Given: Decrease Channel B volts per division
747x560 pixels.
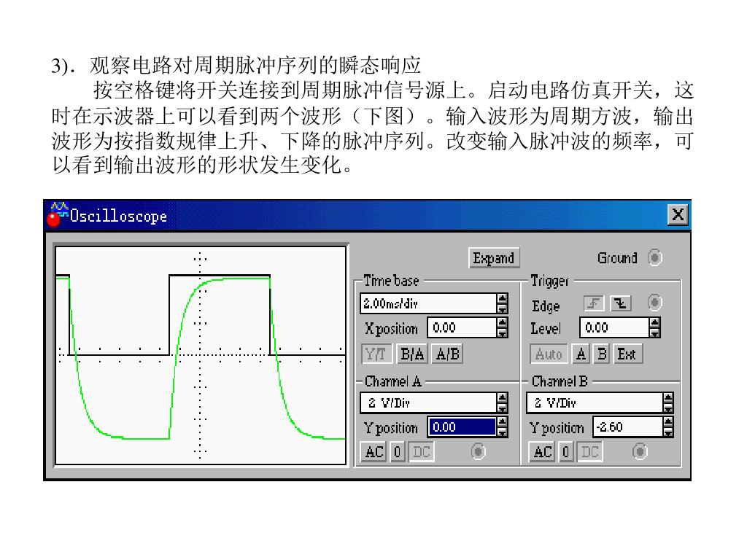Looking at the screenshot, I should (668, 408).
